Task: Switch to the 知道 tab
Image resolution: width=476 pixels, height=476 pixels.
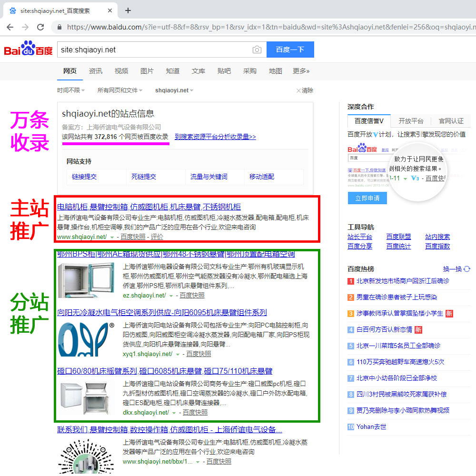Action: tap(173, 71)
